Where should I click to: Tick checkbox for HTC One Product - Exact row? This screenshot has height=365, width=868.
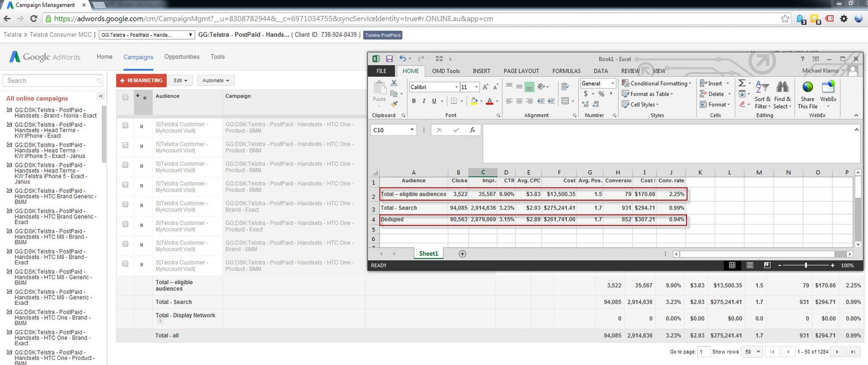125,224
